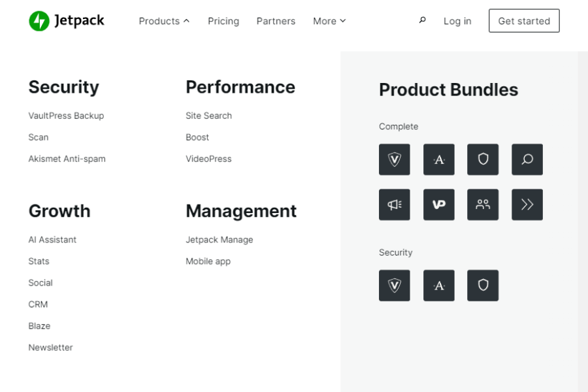Screen dimensions: 588x392
Task: Select the VaultPress Backup icon under Complete
Action: 395,159
